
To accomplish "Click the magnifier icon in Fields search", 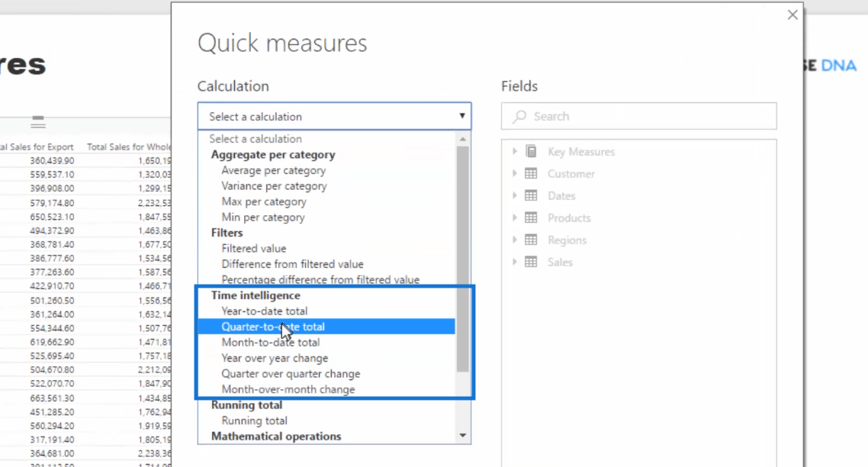I will (x=519, y=116).
